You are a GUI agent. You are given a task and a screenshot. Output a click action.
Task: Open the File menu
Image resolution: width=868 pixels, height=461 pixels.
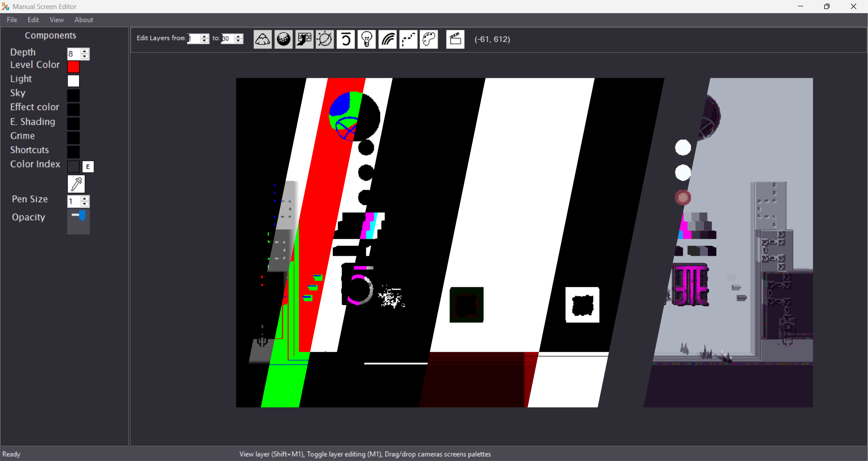tap(11, 19)
